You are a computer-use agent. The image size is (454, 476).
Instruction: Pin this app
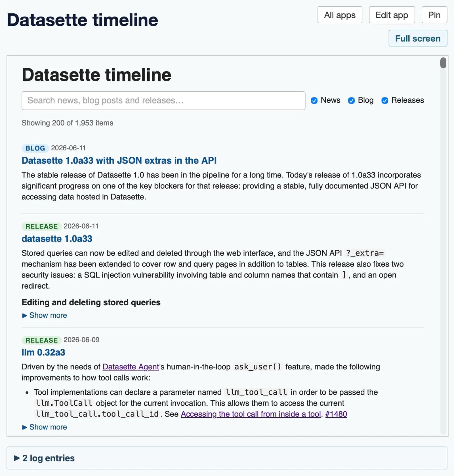click(434, 15)
